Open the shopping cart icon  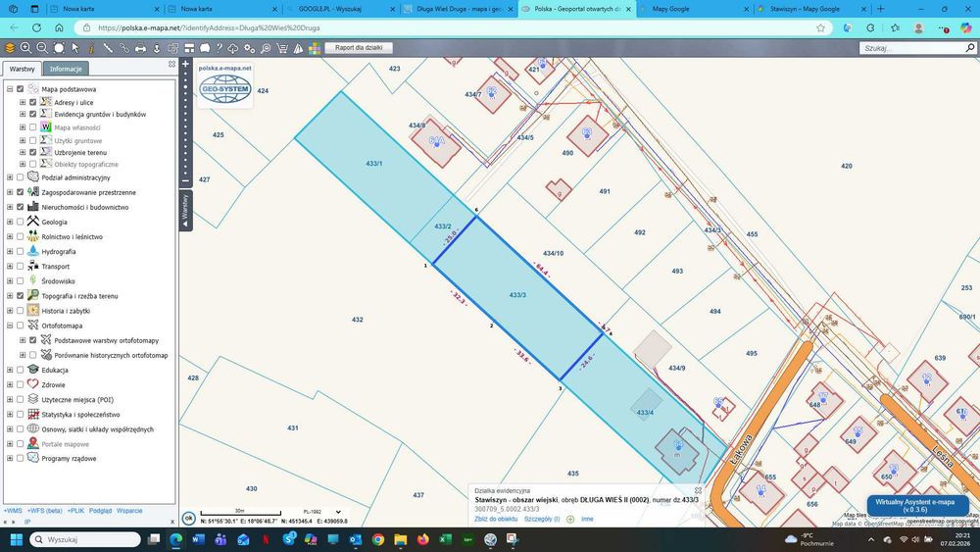[x=282, y=48]
